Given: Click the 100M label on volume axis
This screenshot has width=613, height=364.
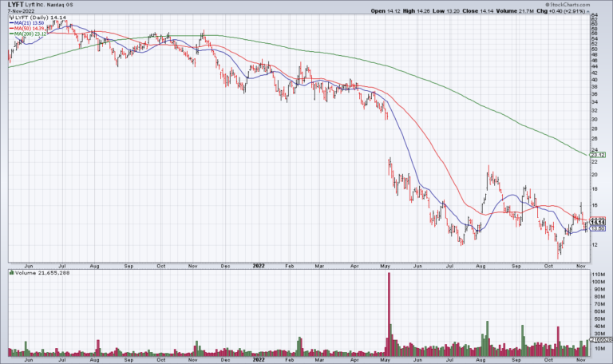Looking at the screenshot, I should (x=598, y=282).
